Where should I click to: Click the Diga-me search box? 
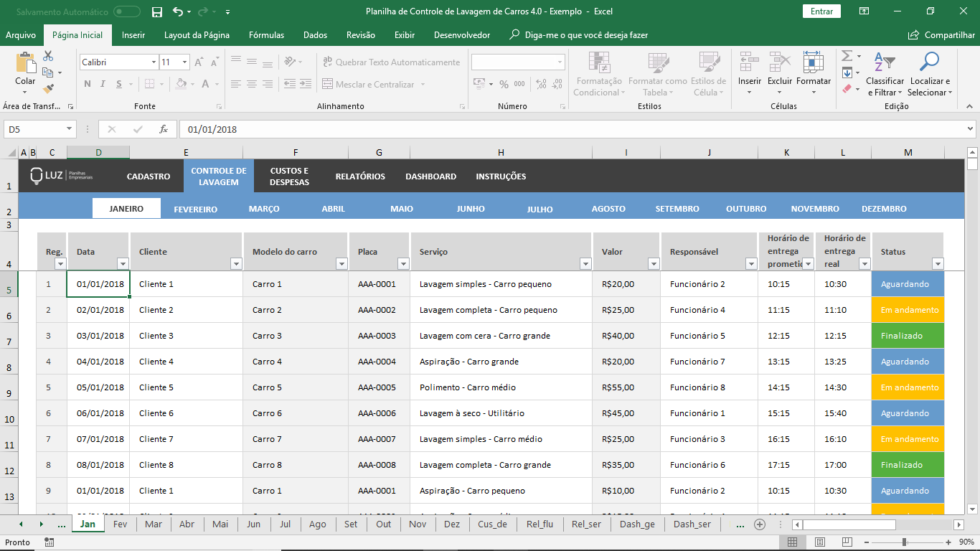pos(578,35)
